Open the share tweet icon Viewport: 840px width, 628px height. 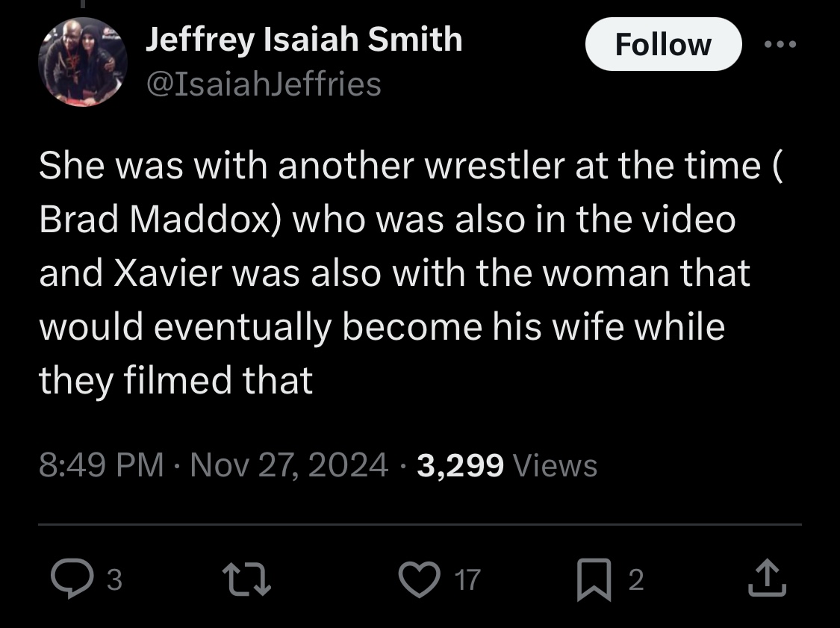point(768,580)
